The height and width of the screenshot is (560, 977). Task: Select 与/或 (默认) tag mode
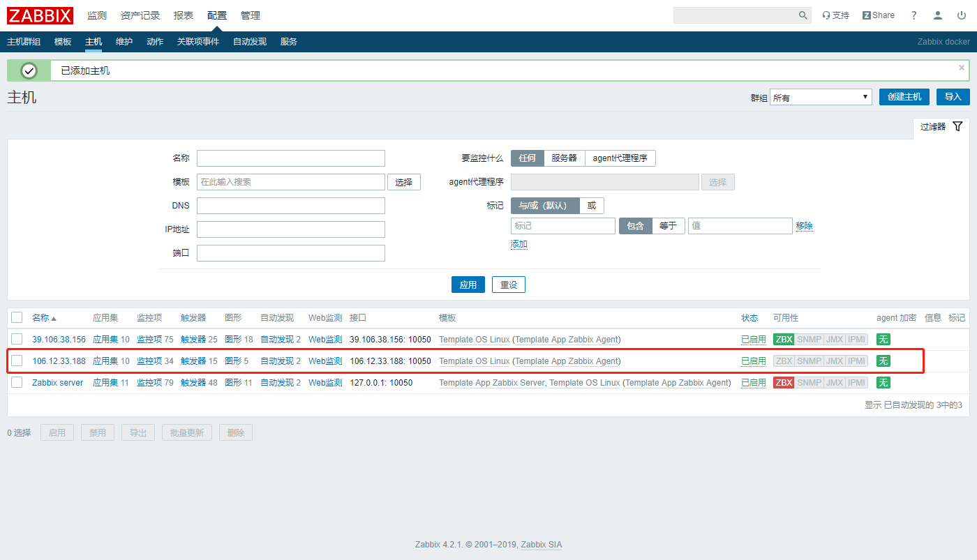pos(545,206)
